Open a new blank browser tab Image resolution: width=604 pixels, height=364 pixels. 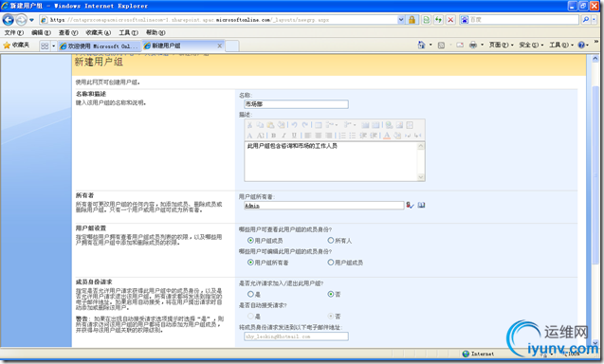(232, 45)
